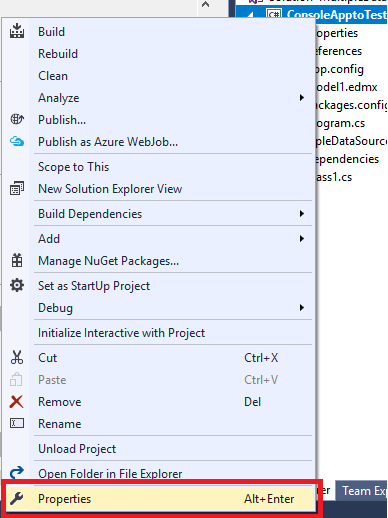Expand the Add submenu arrow
Viewport: 388px width, 518px height.
[302, 239]
